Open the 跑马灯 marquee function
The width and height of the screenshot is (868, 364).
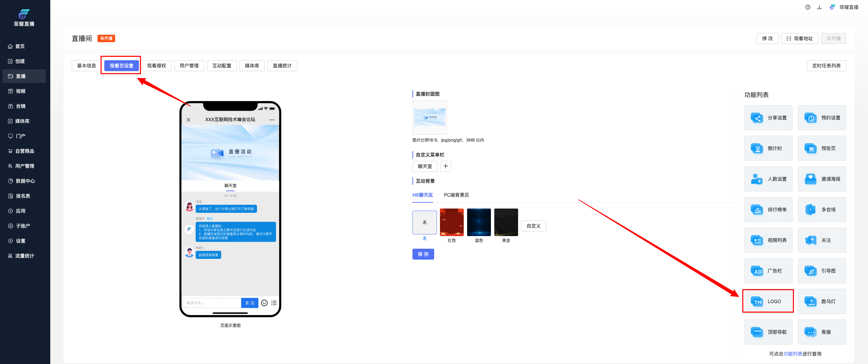822,301
